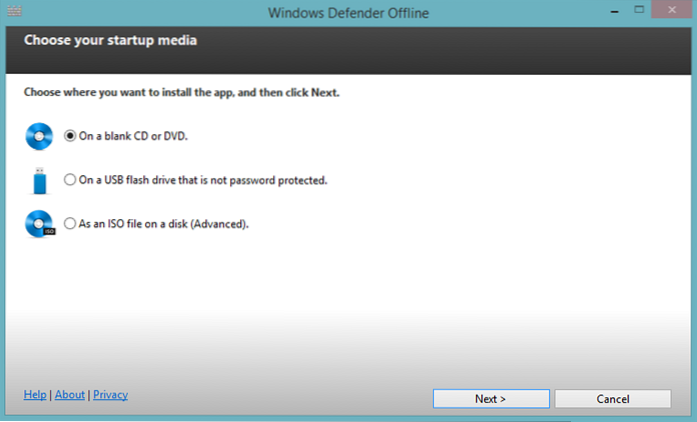Close the Windows Defender Offline window
The width and height of the screenshot is (697, 422).
pyautogui.click(x=672, y=9)
